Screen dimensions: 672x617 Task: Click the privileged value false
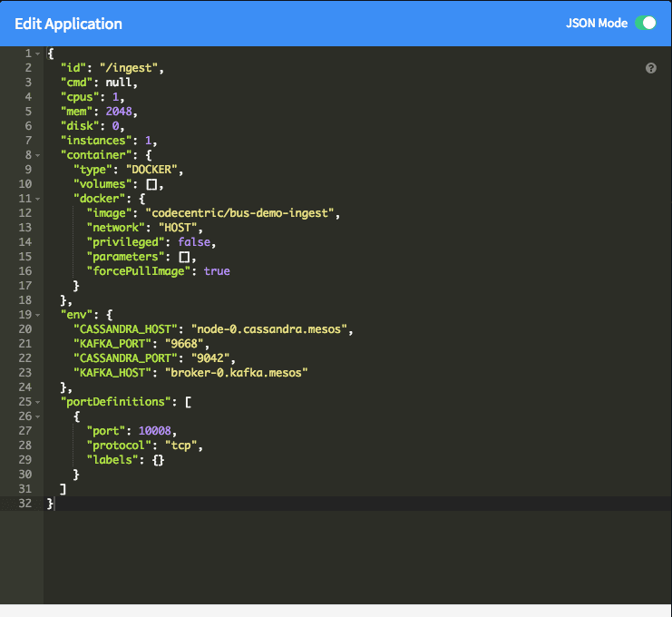tap(196, 242)
